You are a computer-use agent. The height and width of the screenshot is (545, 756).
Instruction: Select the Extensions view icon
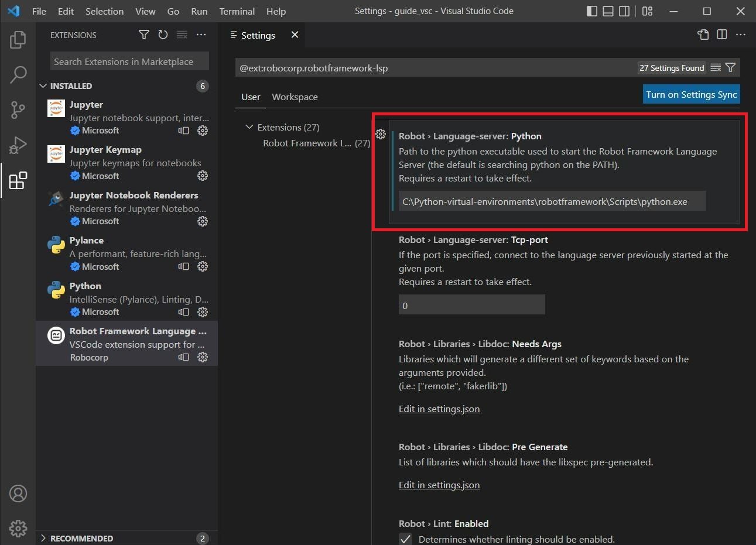(18, 180)
